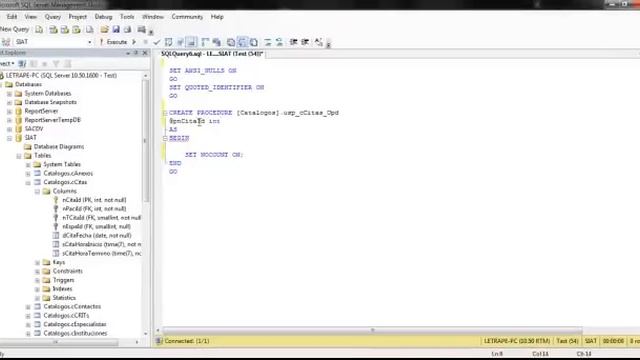The height and width of the screenshot is (360, 640).
Task: Click the Object Explorer horizontal scrollbar
Action: 59,342
